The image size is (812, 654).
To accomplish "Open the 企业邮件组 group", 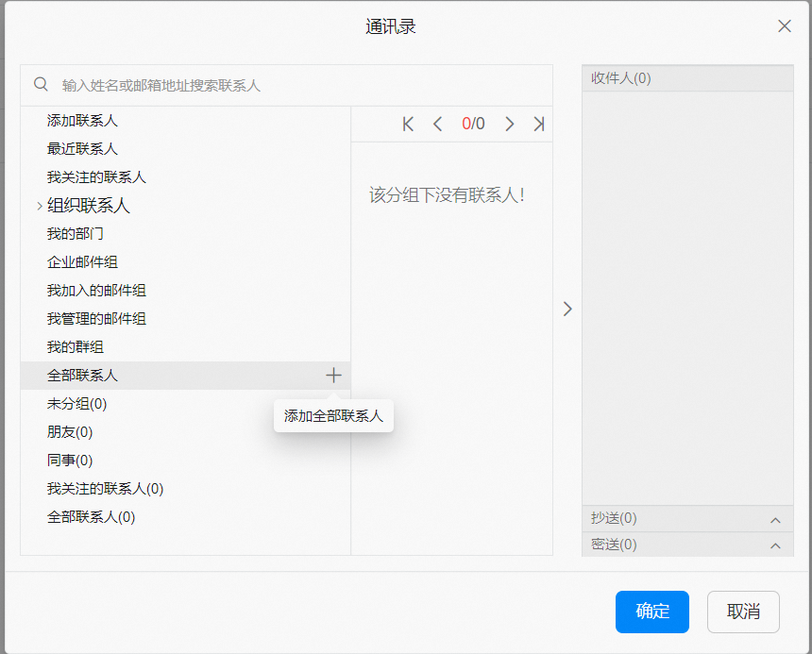I will [x=80, y=261].
